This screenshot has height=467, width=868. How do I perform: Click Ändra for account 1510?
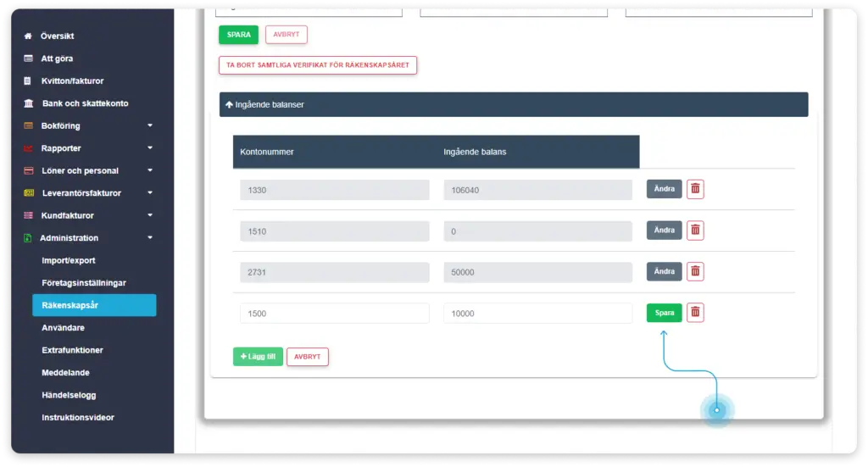click(665, 231)
